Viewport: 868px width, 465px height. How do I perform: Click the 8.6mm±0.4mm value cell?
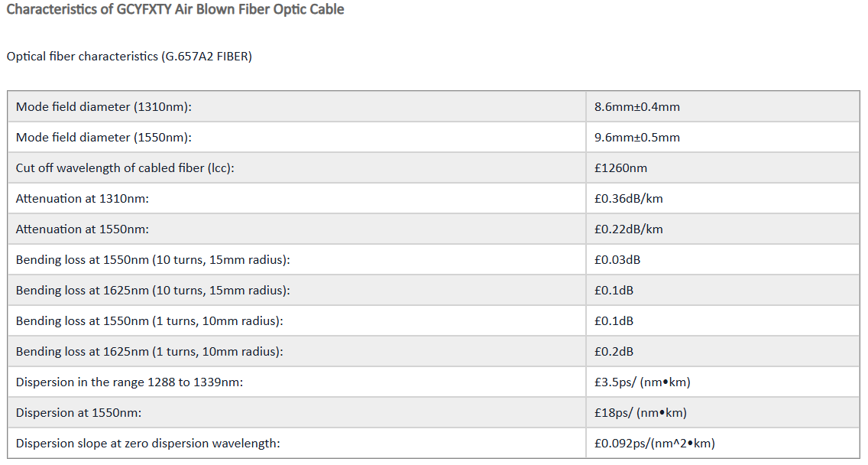coord(722,107)
